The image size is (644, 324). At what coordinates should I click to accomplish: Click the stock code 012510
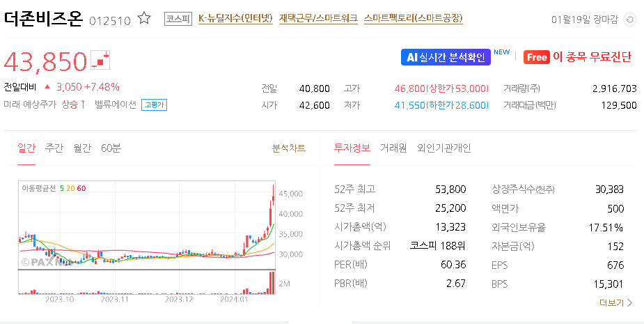coord(110,21)
